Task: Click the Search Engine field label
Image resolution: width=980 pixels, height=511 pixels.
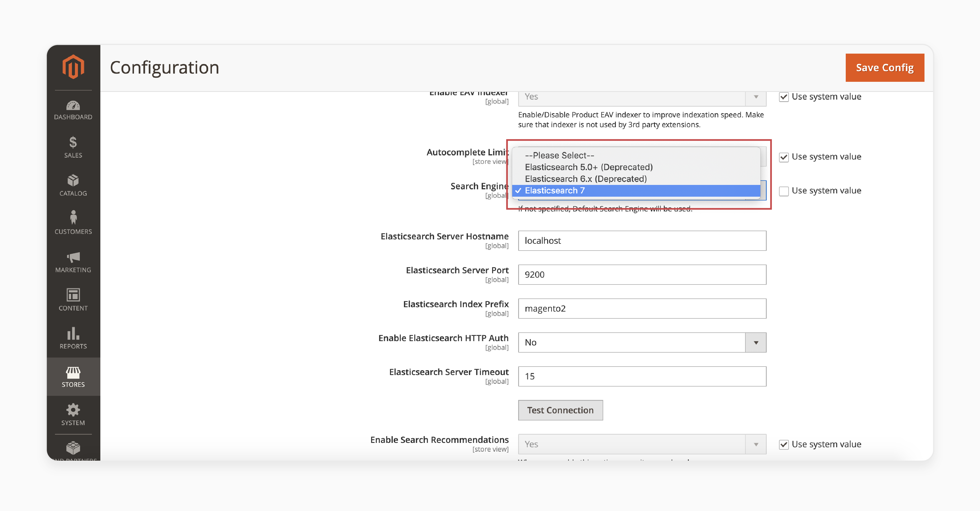Action: tap(479, 186)
